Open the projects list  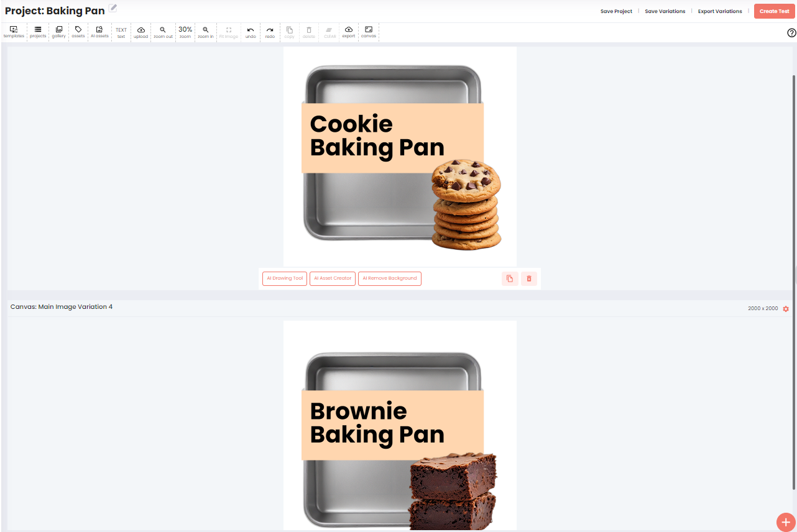click(38, 32)
